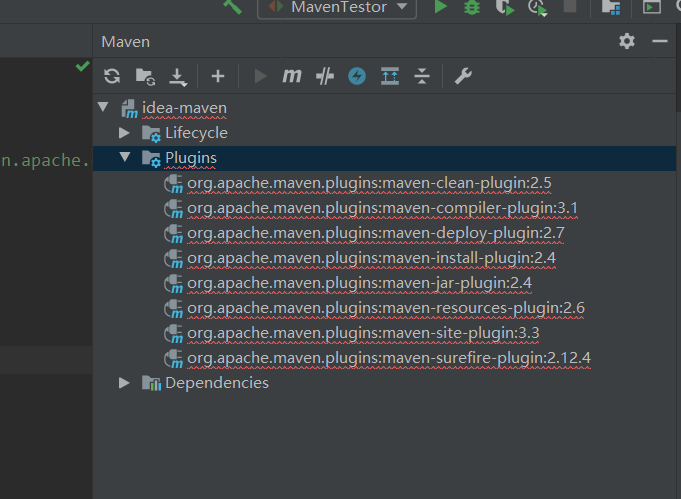
Task: Select maven-resources-plugin:2.6 entry
Action: [386, 308]
